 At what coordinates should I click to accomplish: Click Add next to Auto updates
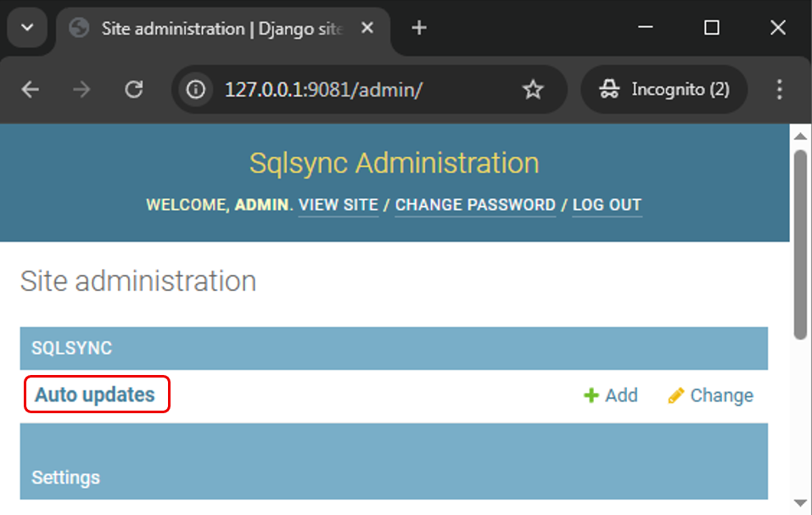tap(611, 396)
